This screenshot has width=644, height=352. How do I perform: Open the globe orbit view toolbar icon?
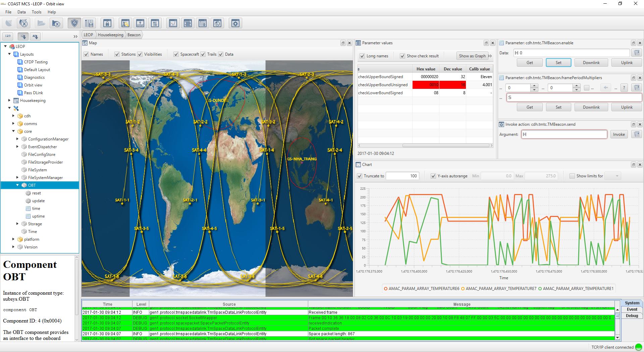point(217,23)
